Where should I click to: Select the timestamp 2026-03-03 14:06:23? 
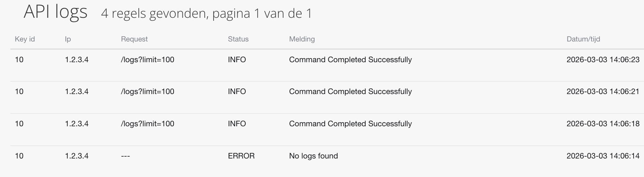click(603, 60)
